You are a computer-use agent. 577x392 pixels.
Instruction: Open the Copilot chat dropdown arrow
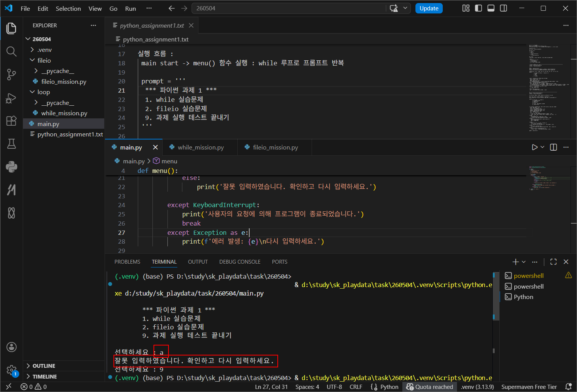click(405, 8)
